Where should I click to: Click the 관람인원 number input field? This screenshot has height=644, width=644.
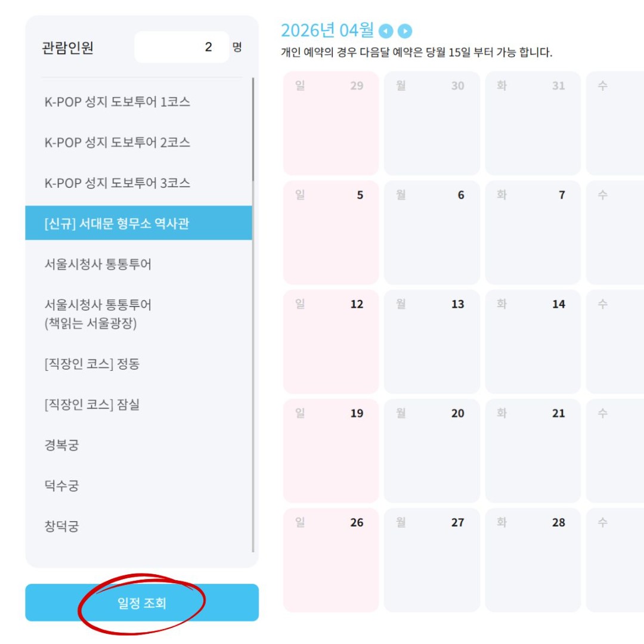181,47
